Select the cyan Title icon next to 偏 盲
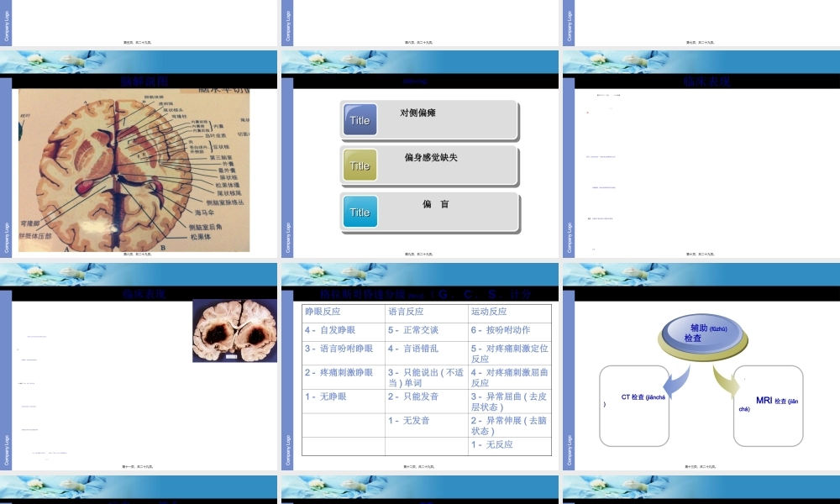840x504 pixels. click(x=360, y=213)
